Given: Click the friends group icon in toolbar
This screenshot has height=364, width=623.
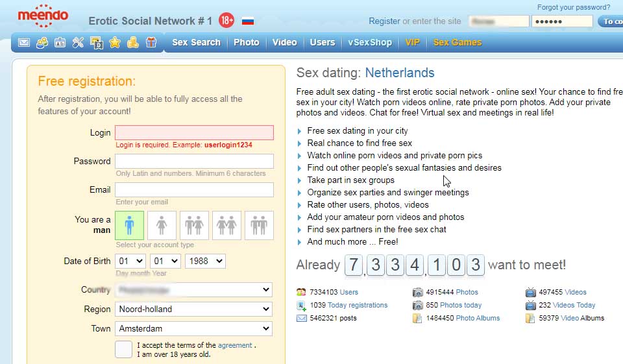Looking at the screenshot, I should 42,43.
